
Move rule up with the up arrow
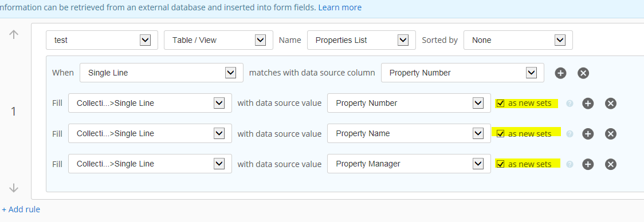click(x=14, y=34)
